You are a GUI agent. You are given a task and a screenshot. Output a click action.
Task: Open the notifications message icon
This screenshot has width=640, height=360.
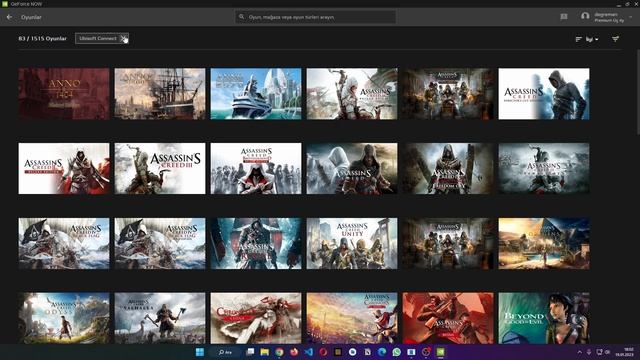(x=564, y=16)
